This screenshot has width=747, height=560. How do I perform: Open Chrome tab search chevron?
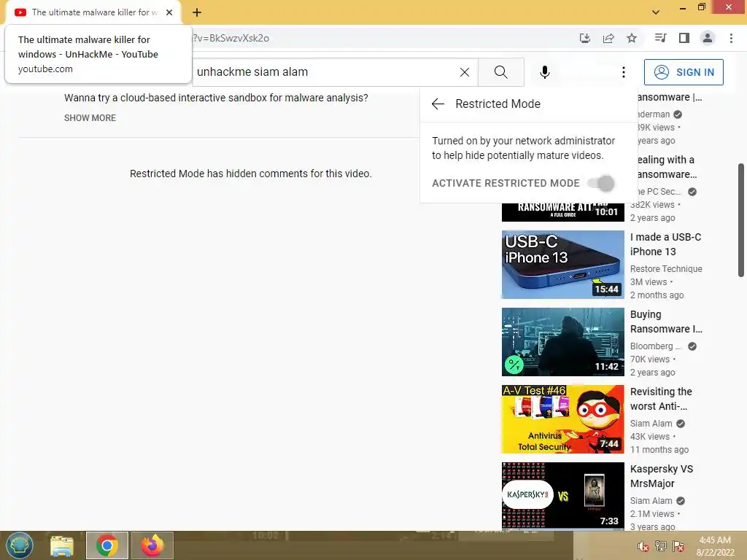[x=656, y=12]
